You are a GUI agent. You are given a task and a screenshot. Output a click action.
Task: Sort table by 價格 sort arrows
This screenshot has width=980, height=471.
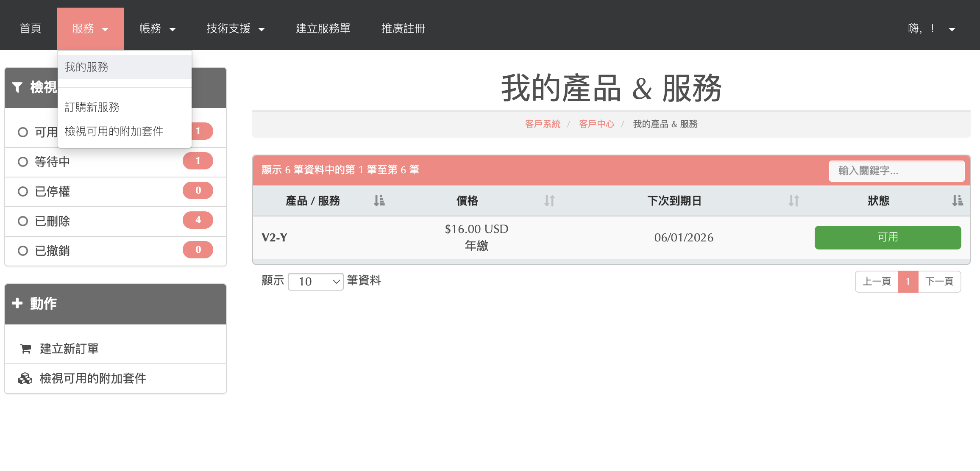tap(549, 201)
